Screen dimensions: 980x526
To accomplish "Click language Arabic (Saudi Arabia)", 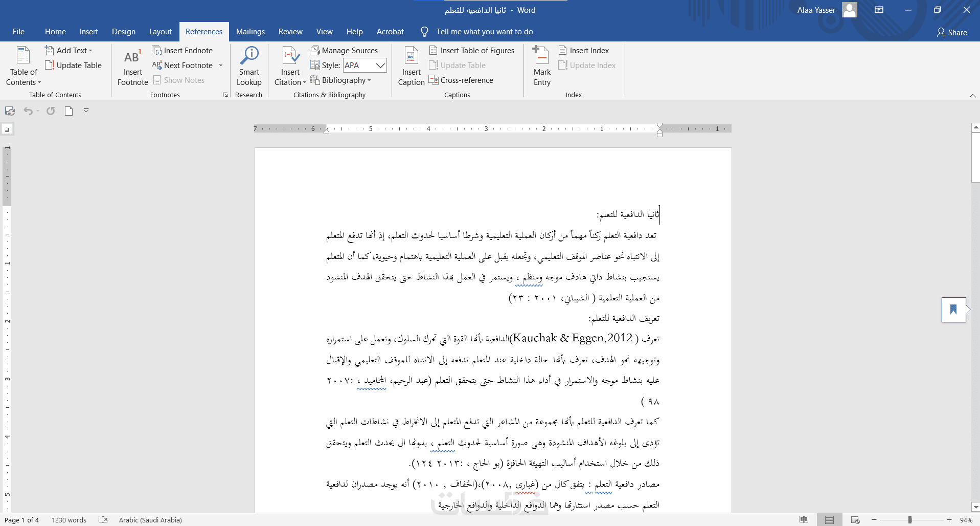I will [x=150, y=520].
